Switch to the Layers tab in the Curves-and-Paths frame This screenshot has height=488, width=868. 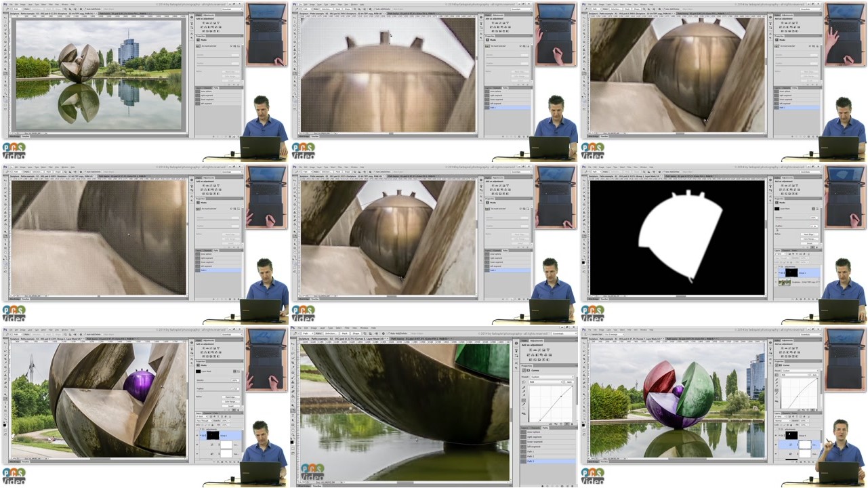point(524,428)
